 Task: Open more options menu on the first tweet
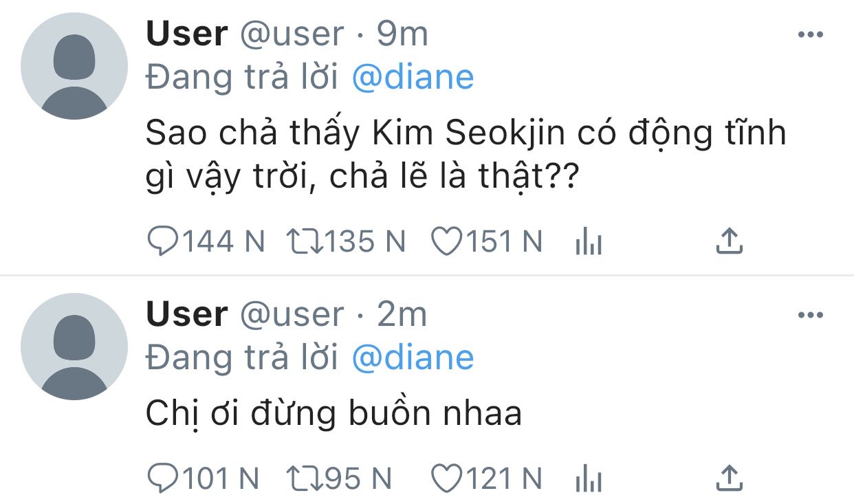tap(810, 35)
